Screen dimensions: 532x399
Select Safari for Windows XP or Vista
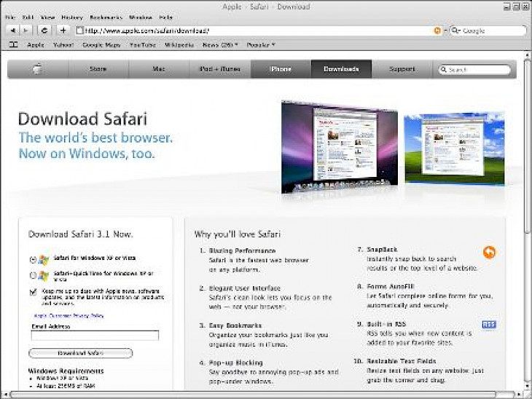[33, 260]
